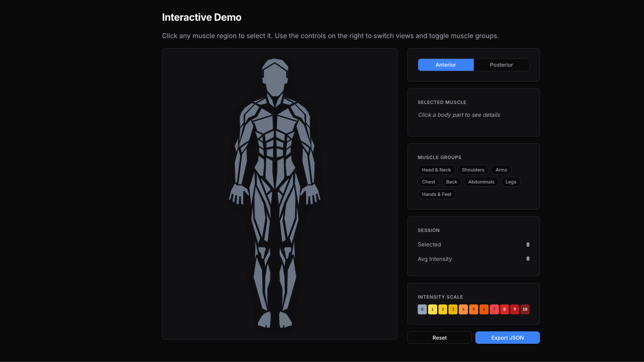Toggle the Head & Neck group chip

coord(436,169)
